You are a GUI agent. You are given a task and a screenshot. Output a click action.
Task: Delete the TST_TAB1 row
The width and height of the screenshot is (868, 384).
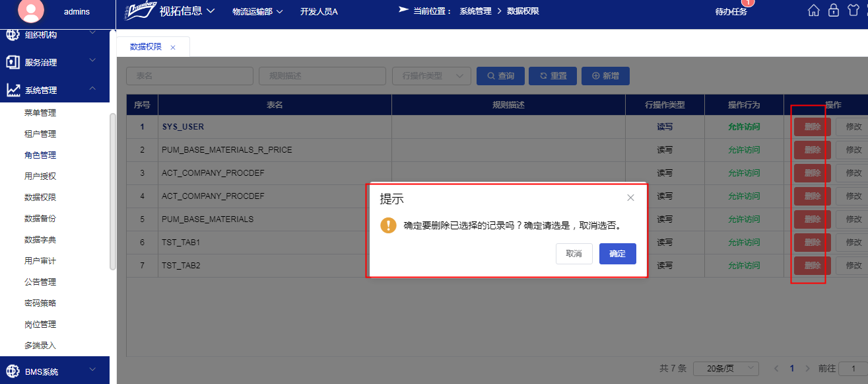(813, 243)
